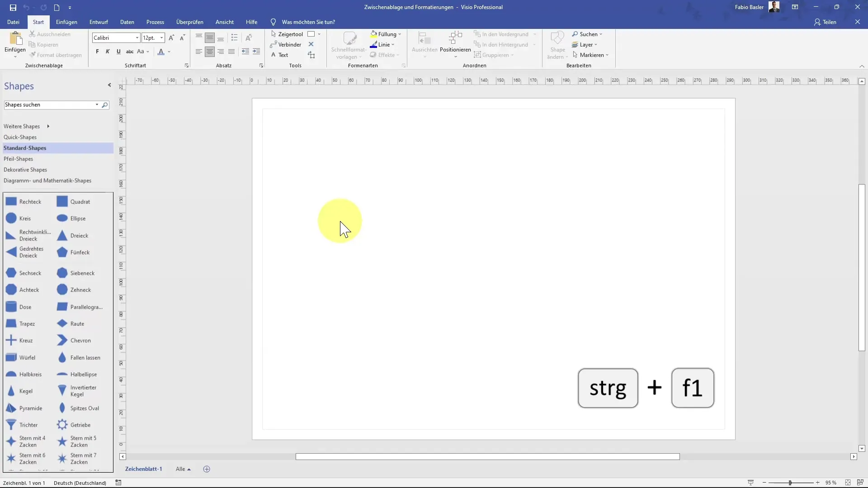Open the Dekorative Shapes stencil

coord(25,170)
